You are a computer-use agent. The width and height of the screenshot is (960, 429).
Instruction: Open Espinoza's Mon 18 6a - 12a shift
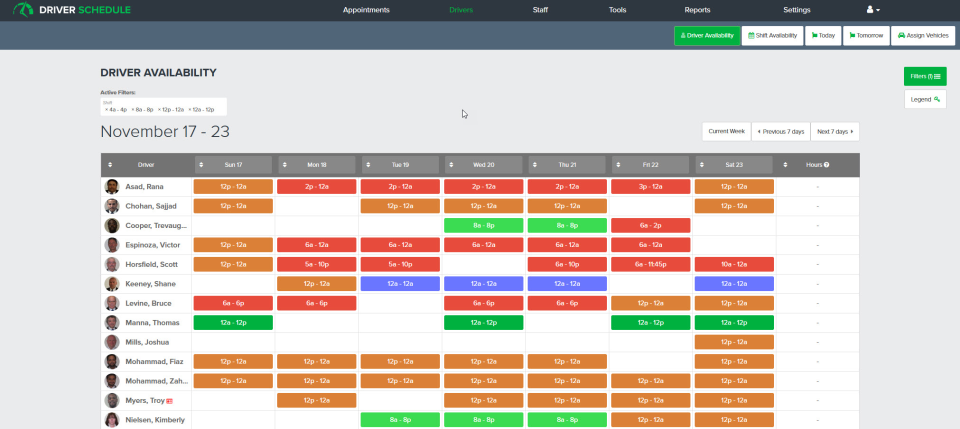tap(317, 245)
